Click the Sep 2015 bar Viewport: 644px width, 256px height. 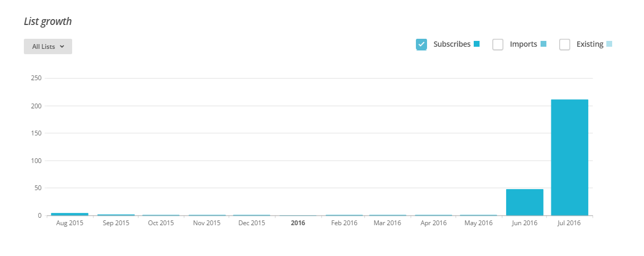coord(116,215)
